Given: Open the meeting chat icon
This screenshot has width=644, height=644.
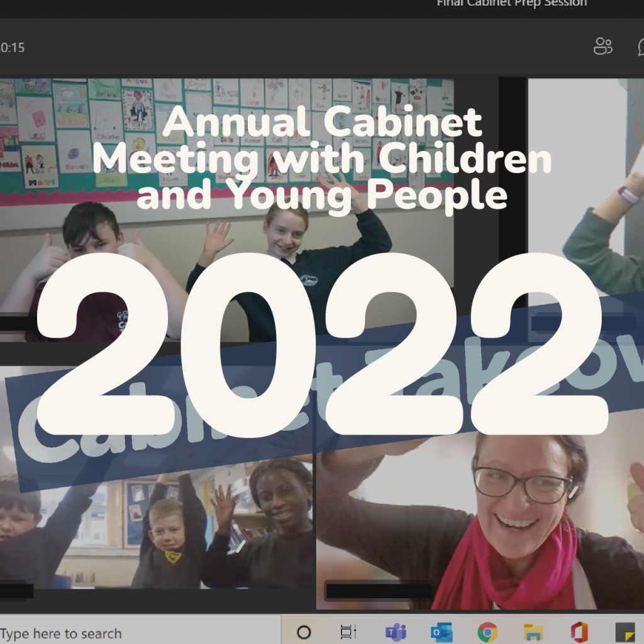Looking at the screenshot, I should [640, 47].
